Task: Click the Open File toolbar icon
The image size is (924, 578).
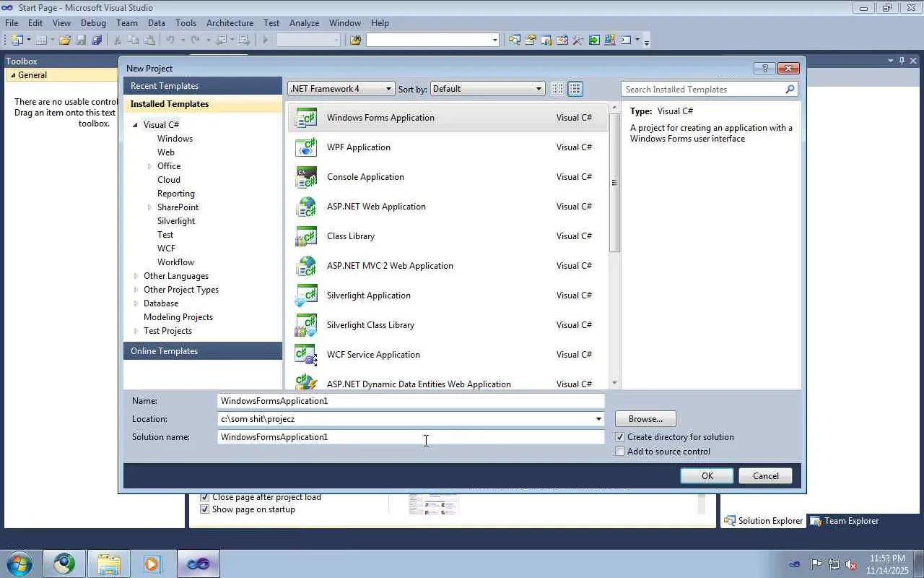Action: click(x=65, y=40)
